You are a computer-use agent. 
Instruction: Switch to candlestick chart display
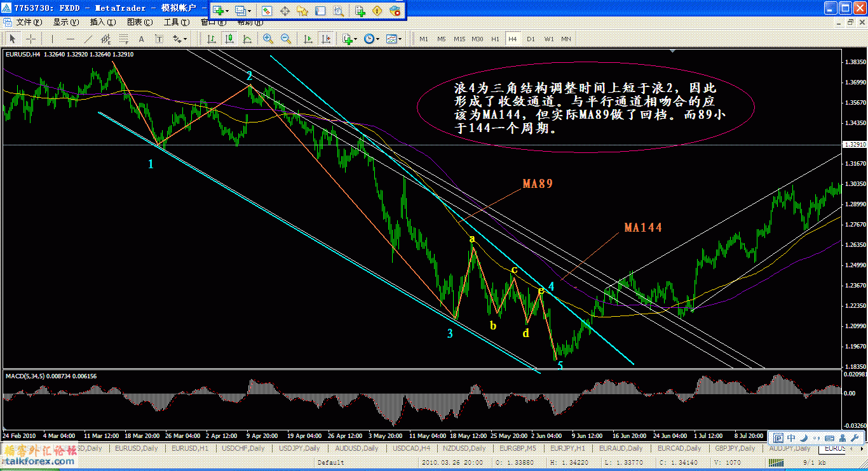[x=229, y=39]
